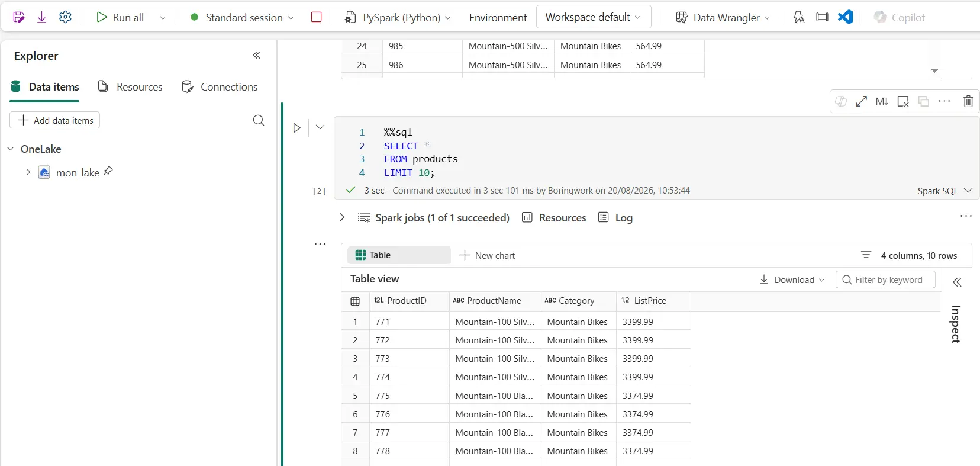The image size is (980, 466).
Task: Click the pin icon next to mon_lake
Action: tap(108, 171)
